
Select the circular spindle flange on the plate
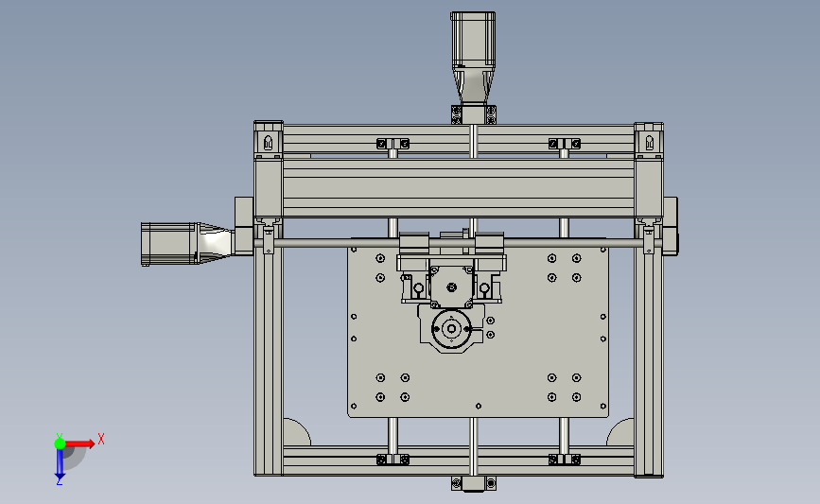click(451, 329)
